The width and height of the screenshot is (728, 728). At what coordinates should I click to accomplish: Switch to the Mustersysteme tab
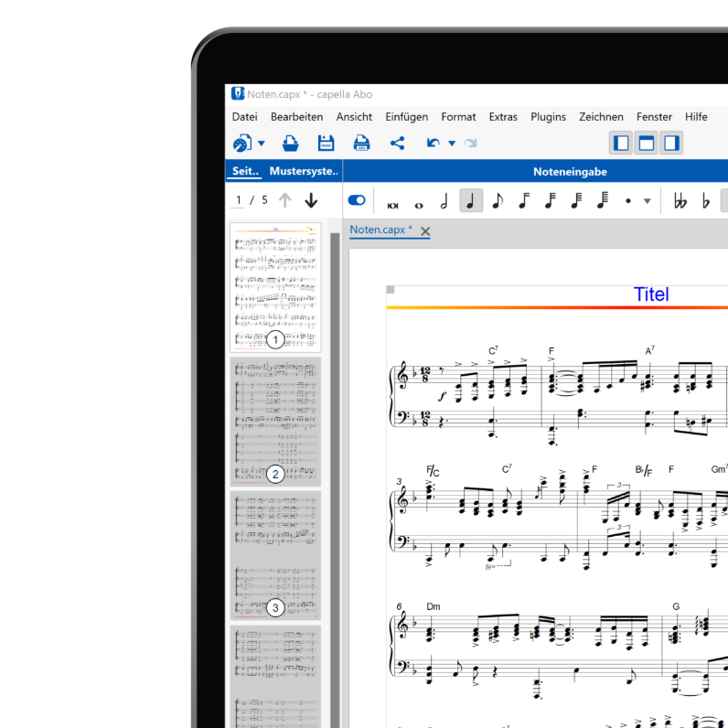tap(304, 171)
